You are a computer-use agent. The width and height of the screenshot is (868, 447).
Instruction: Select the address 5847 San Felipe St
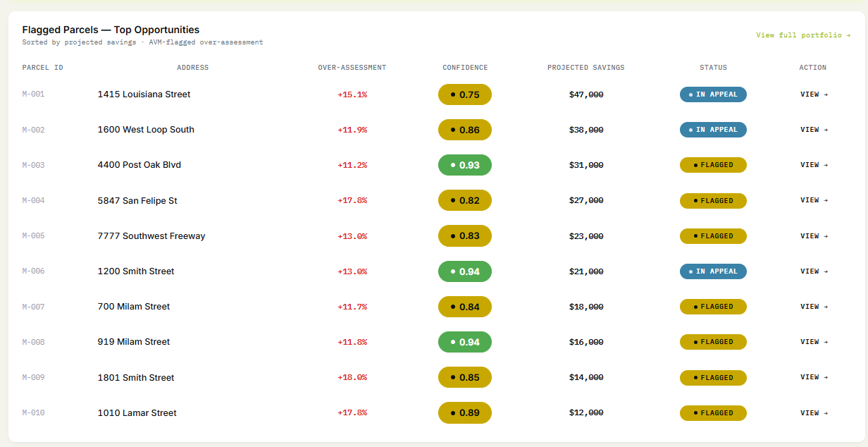pyautogui.click(x=137, y=201)
